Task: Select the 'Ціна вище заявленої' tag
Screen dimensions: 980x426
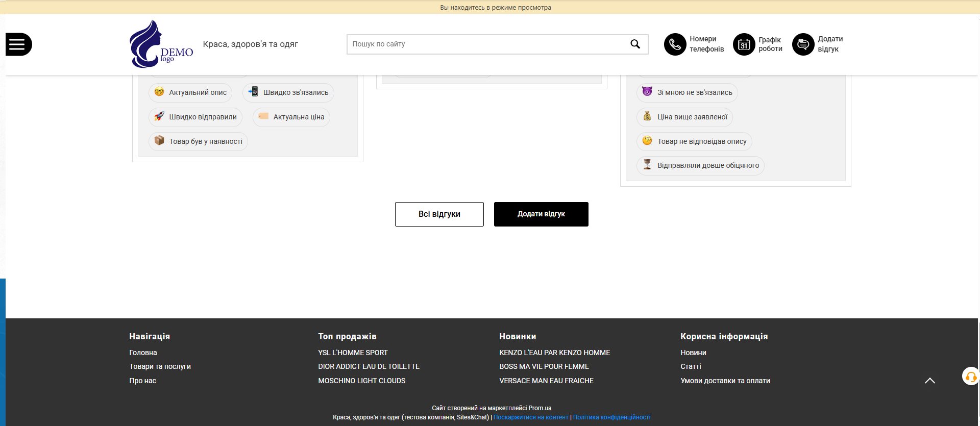Action: [x=684, y=117]
